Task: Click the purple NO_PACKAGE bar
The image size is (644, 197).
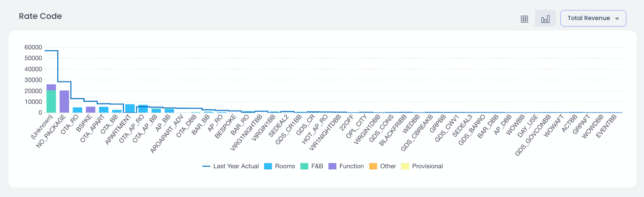Action: point(64,101)
